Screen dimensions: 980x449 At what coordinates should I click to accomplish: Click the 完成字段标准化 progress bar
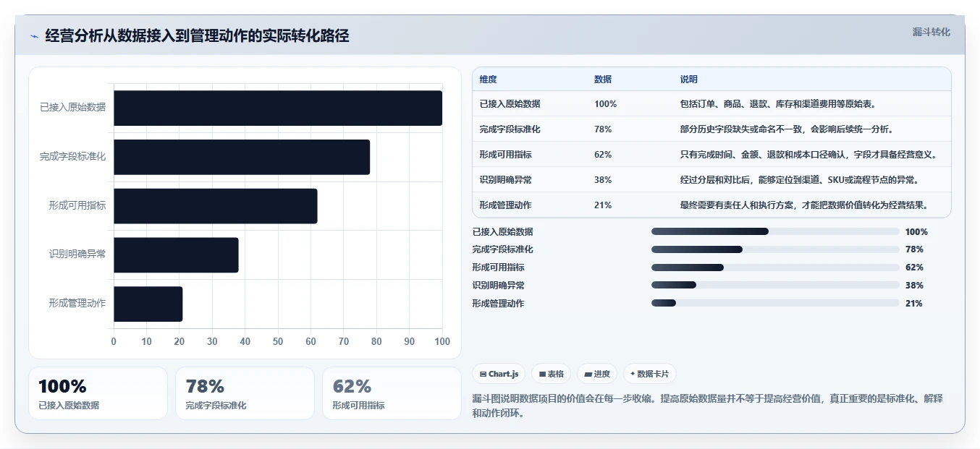[x=775, y=249]
